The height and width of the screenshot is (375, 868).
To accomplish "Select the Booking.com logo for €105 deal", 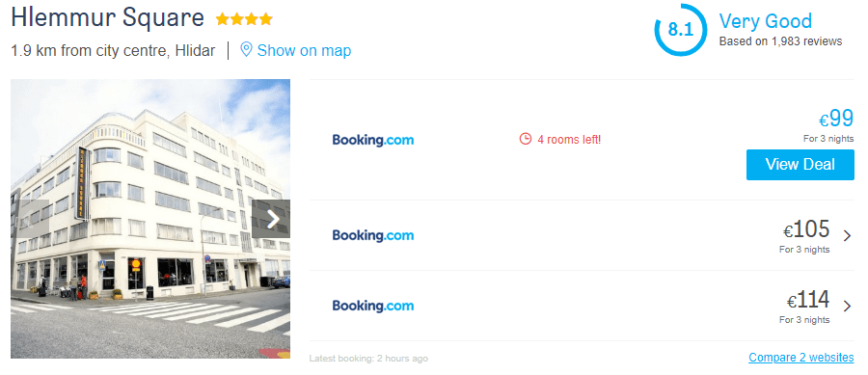I will click(x=373, y=235).
